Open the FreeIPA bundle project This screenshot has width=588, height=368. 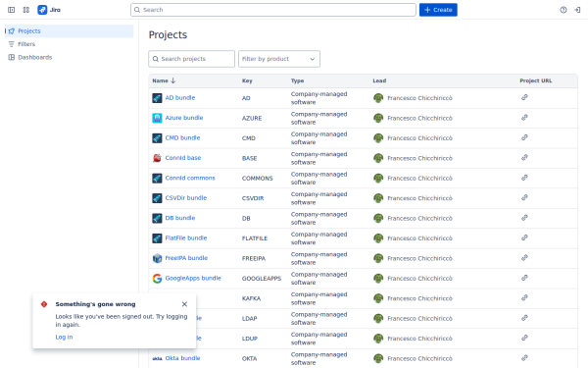coord(186,258)
